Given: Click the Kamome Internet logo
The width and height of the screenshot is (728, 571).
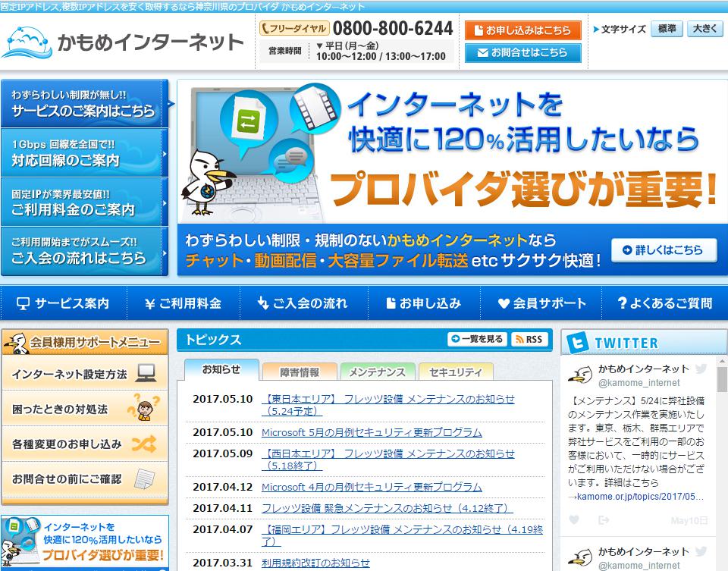Looking at the screenshot, I should pyautogui.click(x=123, y=42).
